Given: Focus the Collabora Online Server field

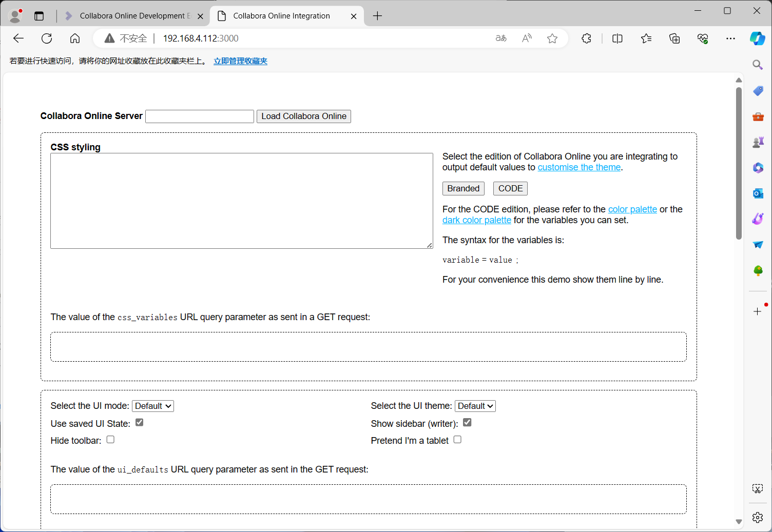Looking at the screenshot, I should pos(200,116).
